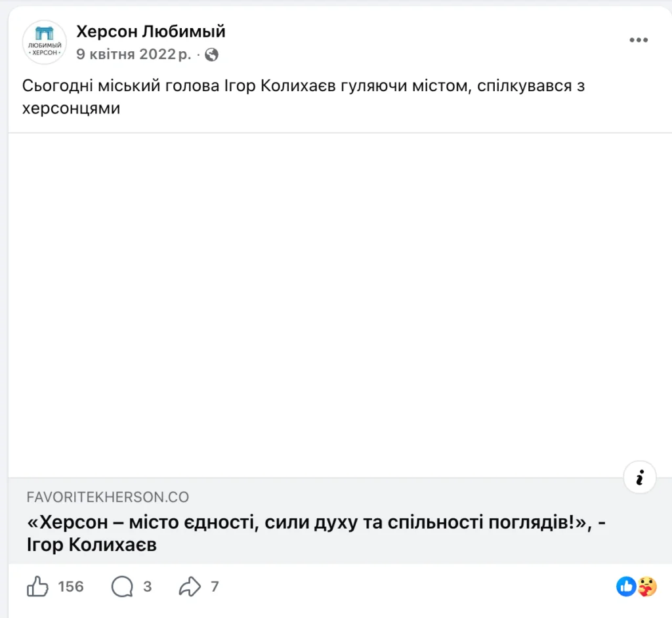Open the FAVORITEKHERSON.CO domain link
Screen dimensions: 672x618
click(x=108, y=497)
